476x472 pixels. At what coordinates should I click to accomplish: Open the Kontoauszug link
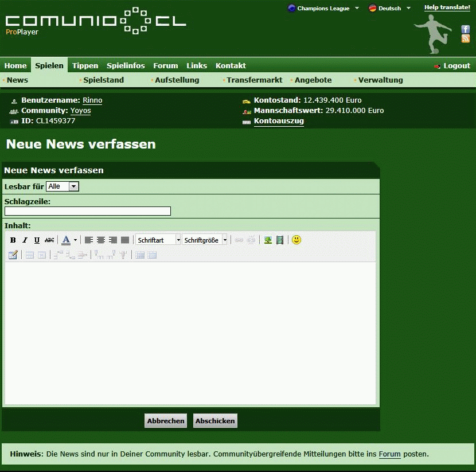point(279,121)
